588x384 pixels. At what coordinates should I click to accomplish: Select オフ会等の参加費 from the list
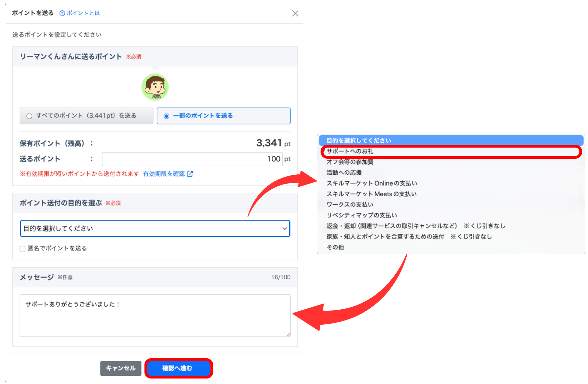[x=350, y=162]
